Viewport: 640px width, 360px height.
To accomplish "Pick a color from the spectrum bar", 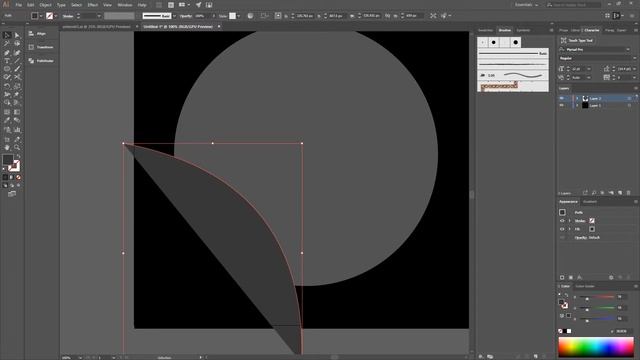I will pyautogui.click(x=596, y=347).
